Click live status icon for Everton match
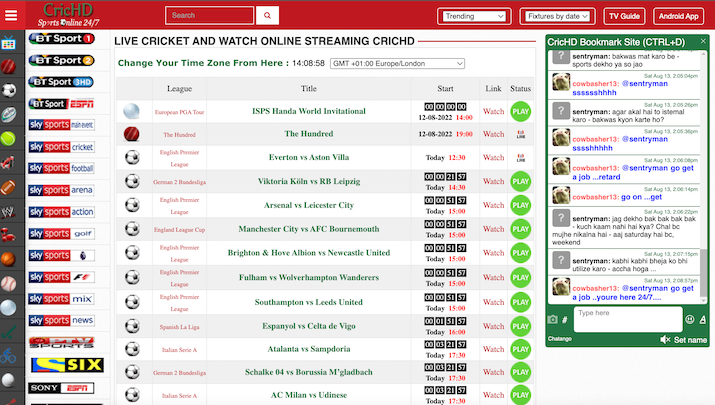The height and width of the screenshot is (405, 715). pyautogui.click(x=520, y=158)
